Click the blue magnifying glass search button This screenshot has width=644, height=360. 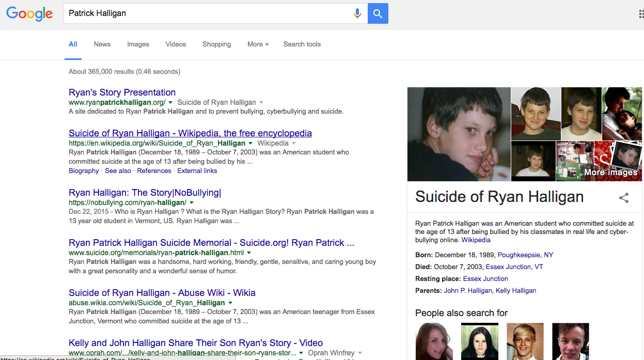tap(378, 13)
